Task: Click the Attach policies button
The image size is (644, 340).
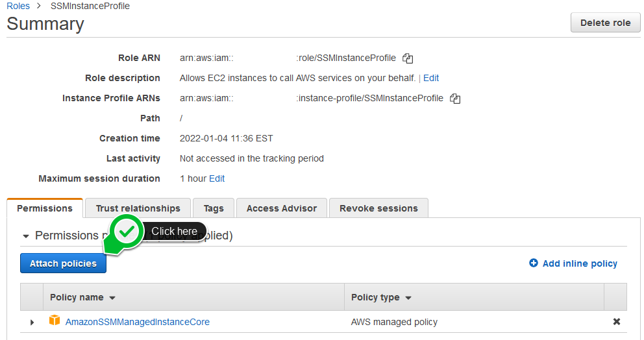Action: [x=63, y=263]
